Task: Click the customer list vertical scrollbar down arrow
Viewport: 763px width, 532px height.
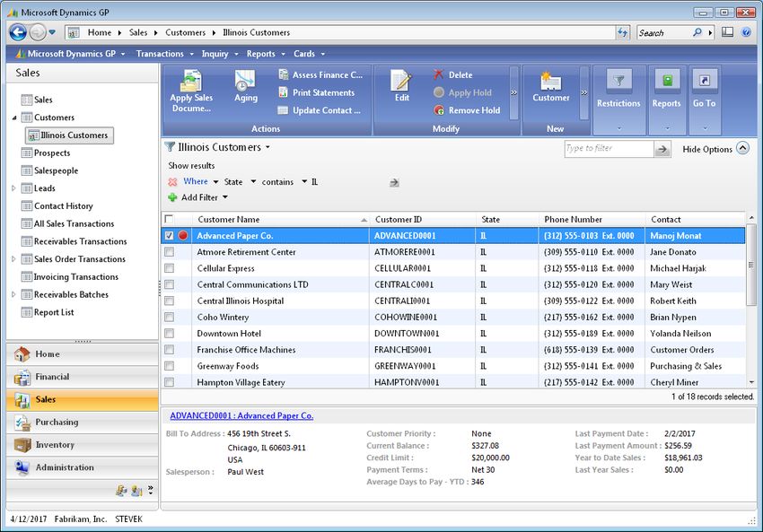Action: (x=751, y=382)
